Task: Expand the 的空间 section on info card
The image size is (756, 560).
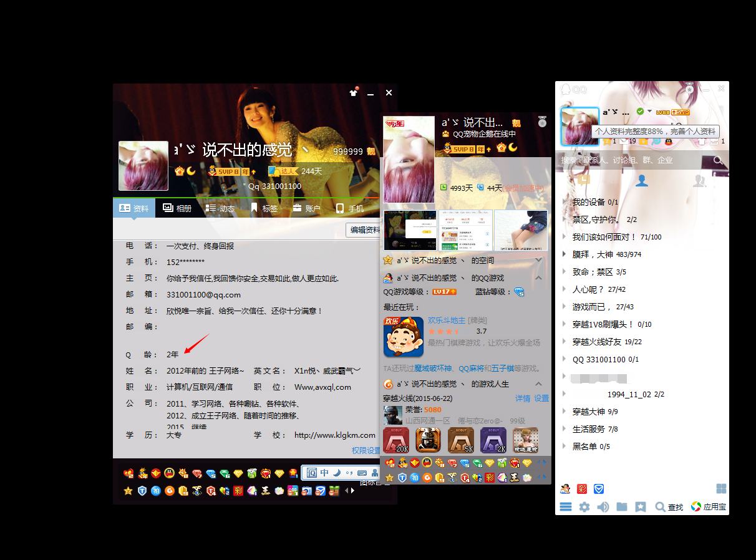Action: point(538,261)
